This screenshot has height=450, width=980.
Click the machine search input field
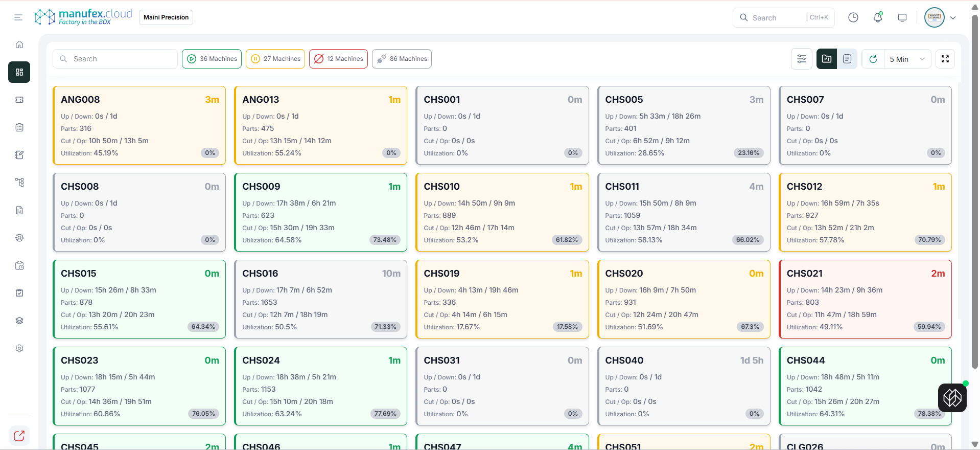[115, 59]
